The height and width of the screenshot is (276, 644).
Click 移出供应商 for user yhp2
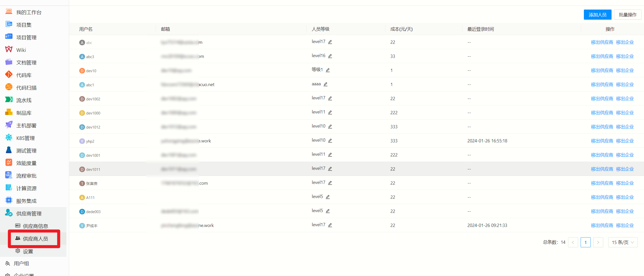tap(602, 141)
